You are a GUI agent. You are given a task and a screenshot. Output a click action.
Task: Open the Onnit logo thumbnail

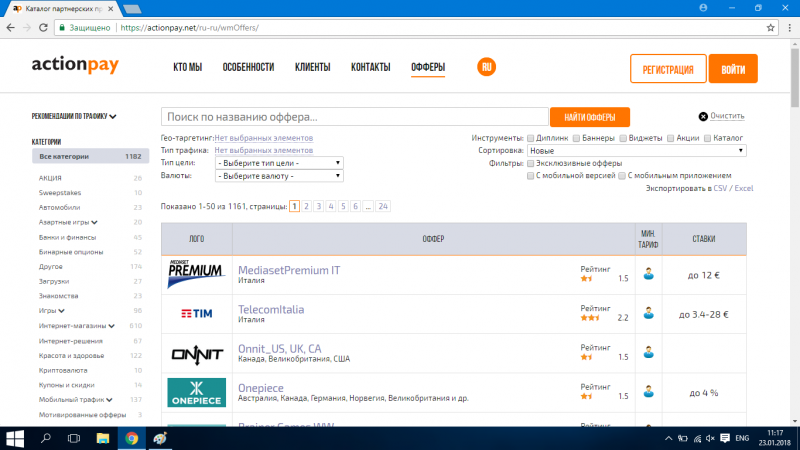pyautogui.click(x=197, y=354)
